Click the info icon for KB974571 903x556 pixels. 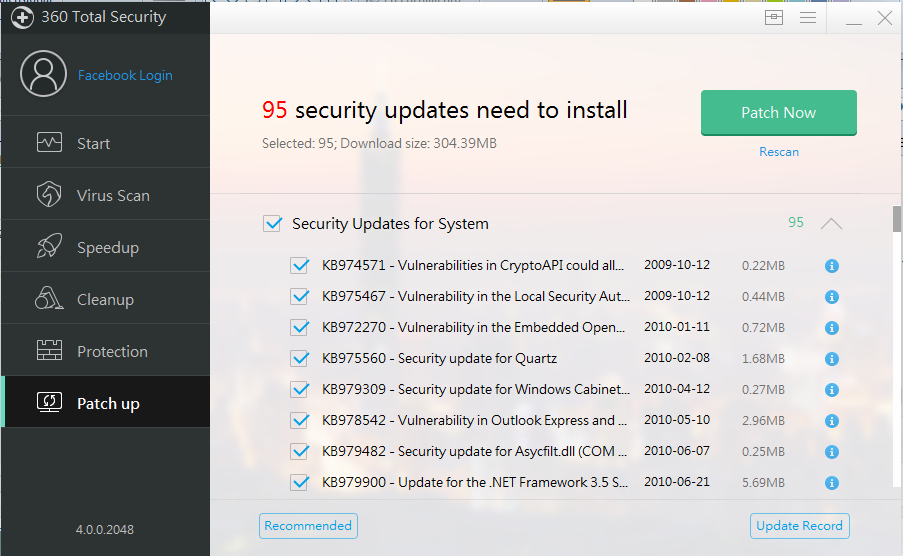point(831,266)
